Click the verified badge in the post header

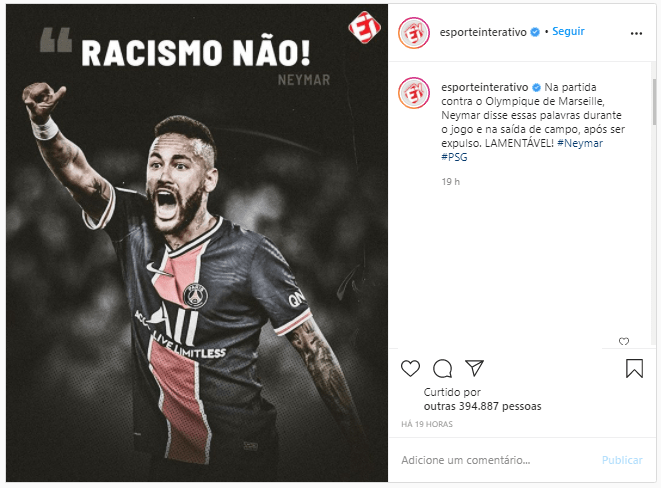click(535, 32)
